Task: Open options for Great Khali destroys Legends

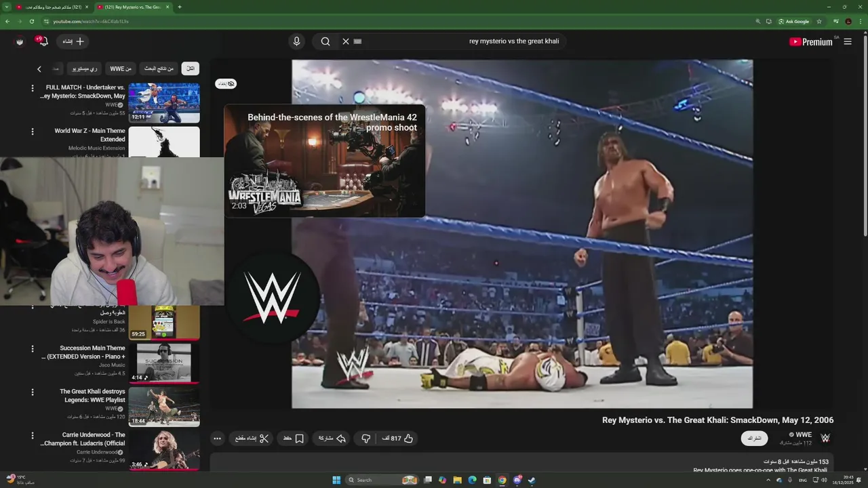Action: click(32, 392)
